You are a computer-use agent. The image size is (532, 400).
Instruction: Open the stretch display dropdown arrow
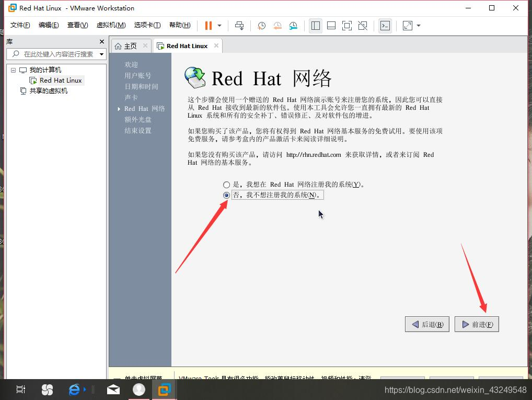419,26
